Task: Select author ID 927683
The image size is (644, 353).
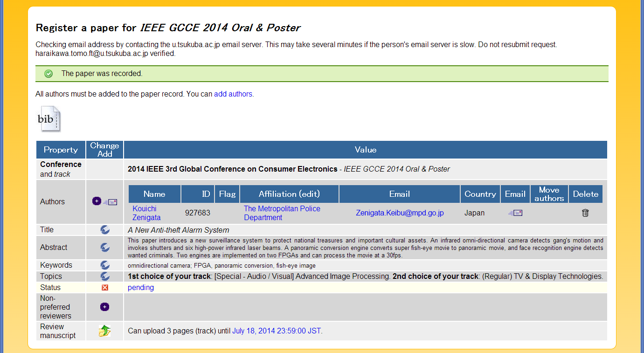Action: click(198, 213)
